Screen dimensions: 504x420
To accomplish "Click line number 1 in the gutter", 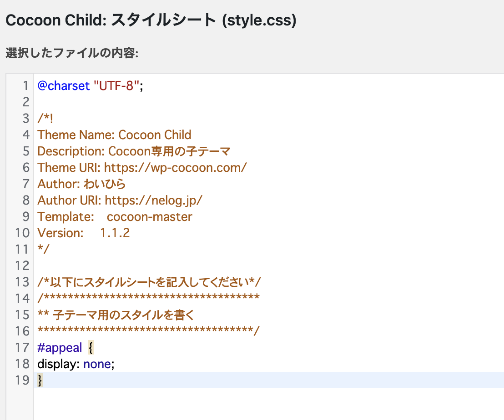I will (25, 86).
